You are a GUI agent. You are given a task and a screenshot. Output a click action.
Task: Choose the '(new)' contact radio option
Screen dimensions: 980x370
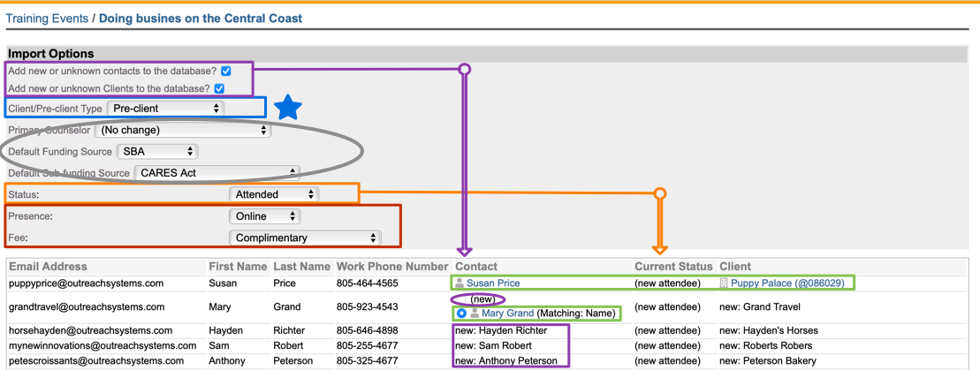(462, 299)
